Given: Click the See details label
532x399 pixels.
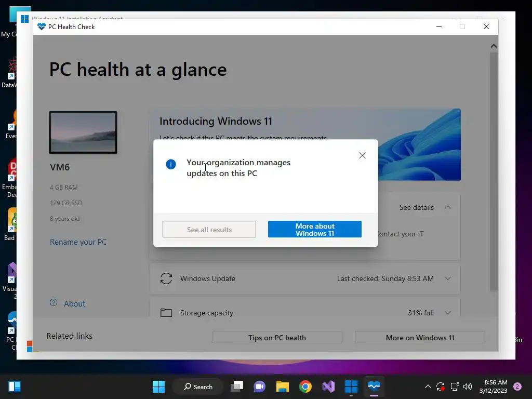Looking at the screenshot, I should click(x=416, y=207).
